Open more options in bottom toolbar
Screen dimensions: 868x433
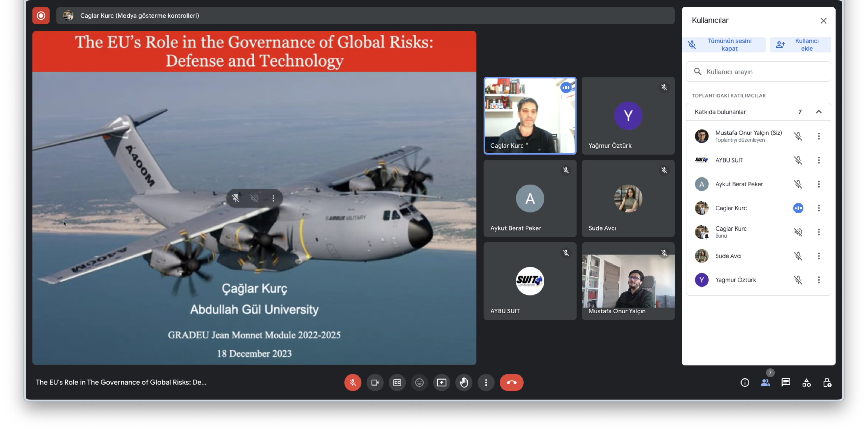click(486, 382)
